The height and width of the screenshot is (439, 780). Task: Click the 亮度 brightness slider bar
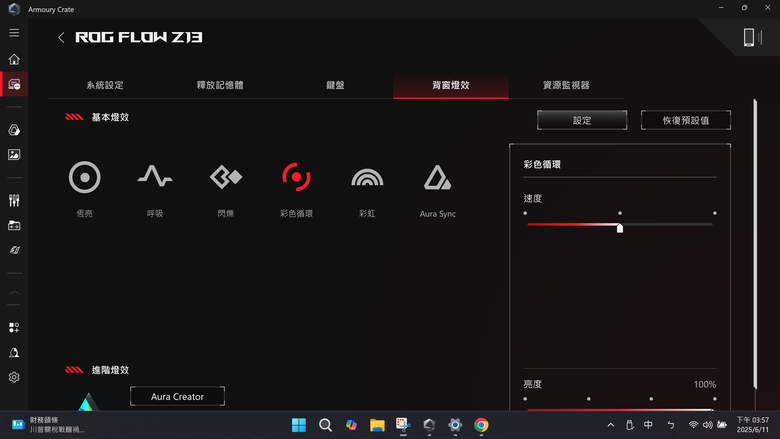pyautogui.click(x=620, y=410)
